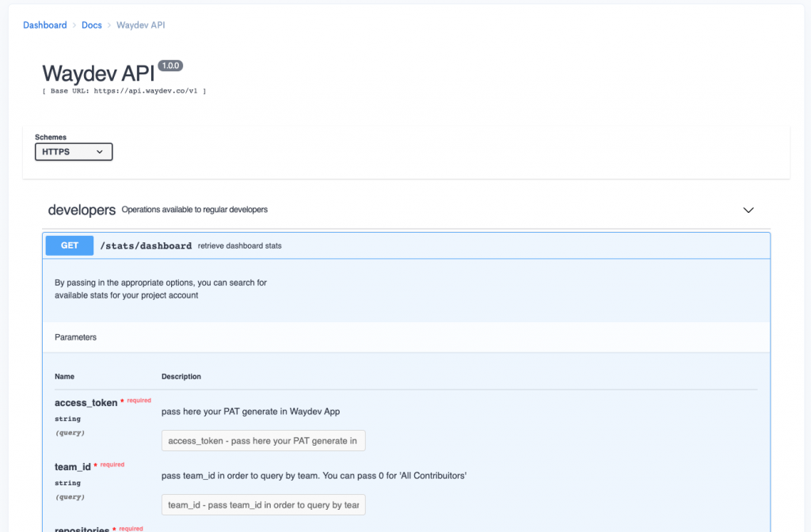811x532 pixels.
Task: Click 'retrieve dashboard stats' summary text
Action: coord(239,245)
